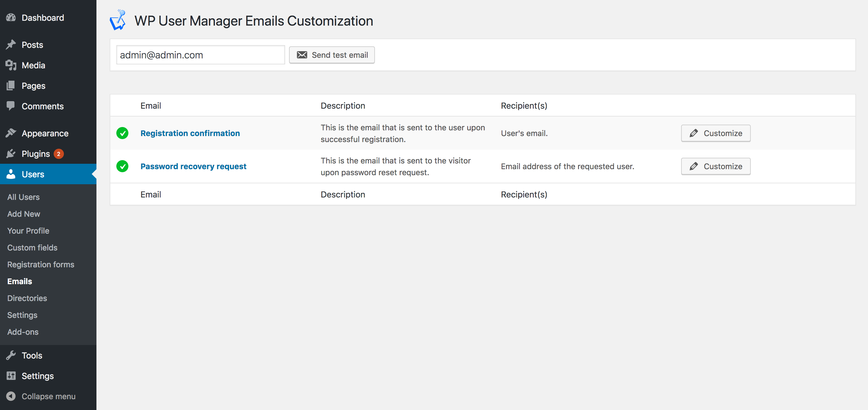Screen dimensions: 868x410
Task: Toggle the Password recovery request status checkmark
Action: pos(122,166)
